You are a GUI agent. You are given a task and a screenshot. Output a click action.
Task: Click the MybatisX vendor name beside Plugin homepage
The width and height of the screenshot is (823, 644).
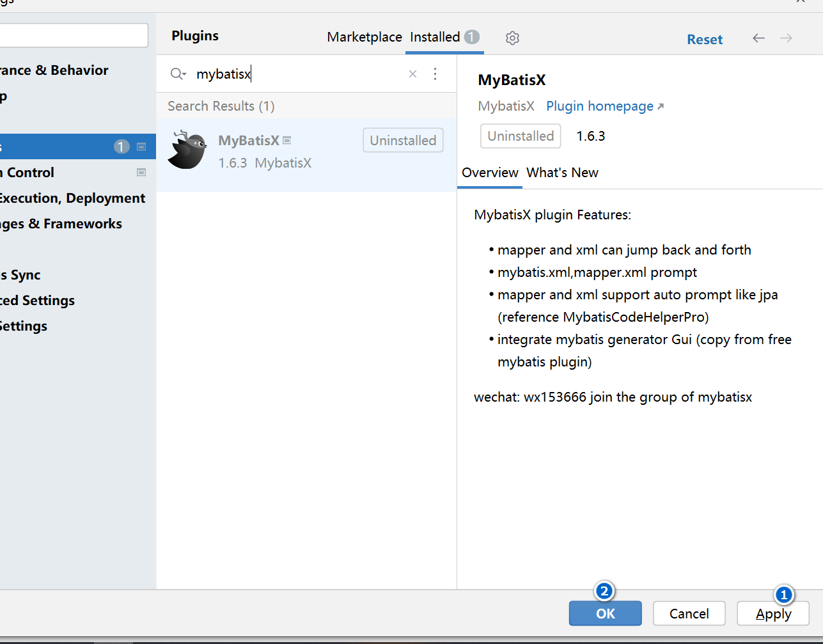tap(506, 106)
